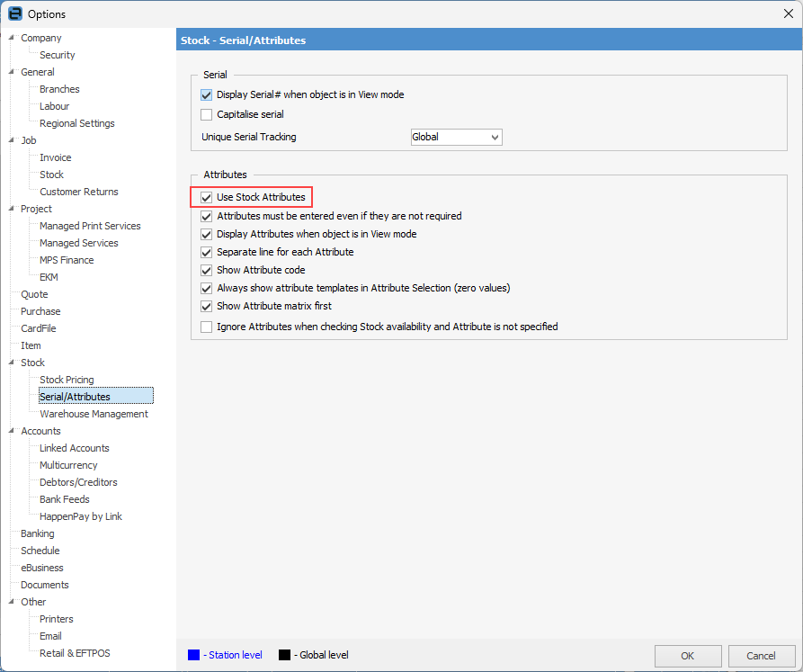Toggle Display Serial# in View mode checkbox
The height and width of the screenshot is (672, 803).
point(207,94)
